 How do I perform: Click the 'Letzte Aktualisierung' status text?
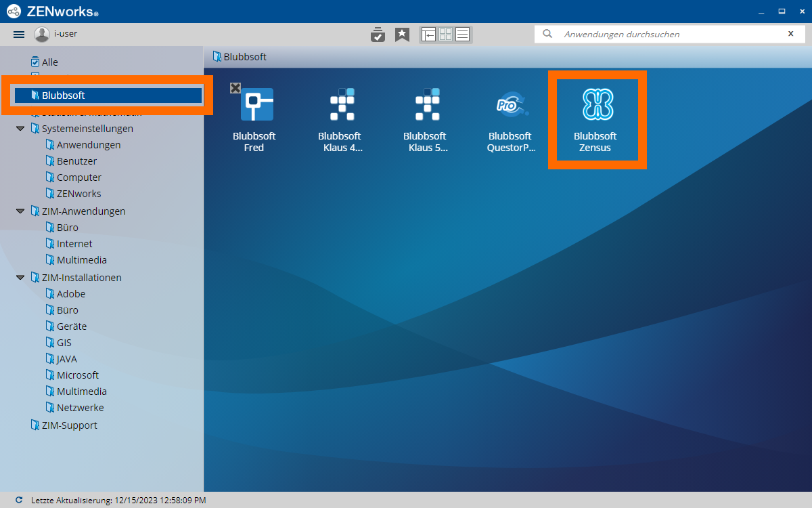point(118,501)
